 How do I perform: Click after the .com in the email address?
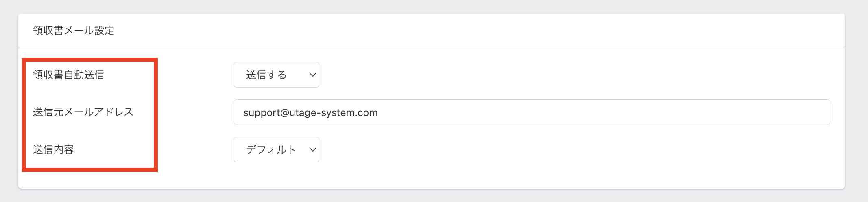[379, 112]
